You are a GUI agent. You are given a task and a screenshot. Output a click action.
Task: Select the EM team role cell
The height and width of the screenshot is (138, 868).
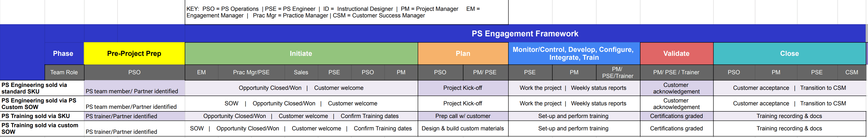[x=201, y=72]
